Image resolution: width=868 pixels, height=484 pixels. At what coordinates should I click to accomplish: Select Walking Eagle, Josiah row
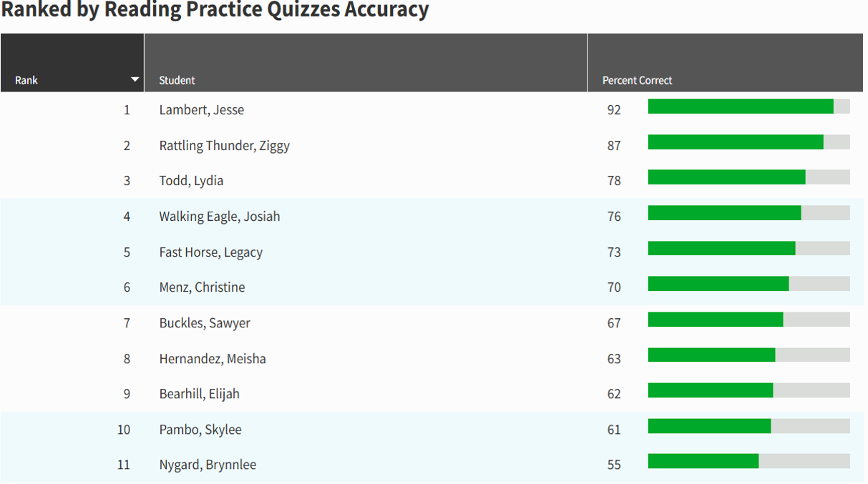[x=219, y=217]
